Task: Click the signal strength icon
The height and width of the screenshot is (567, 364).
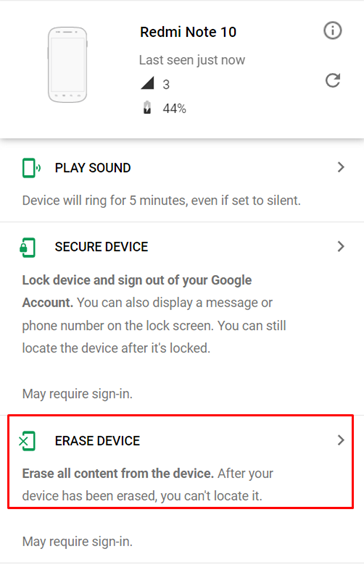Action: (147, 83)
